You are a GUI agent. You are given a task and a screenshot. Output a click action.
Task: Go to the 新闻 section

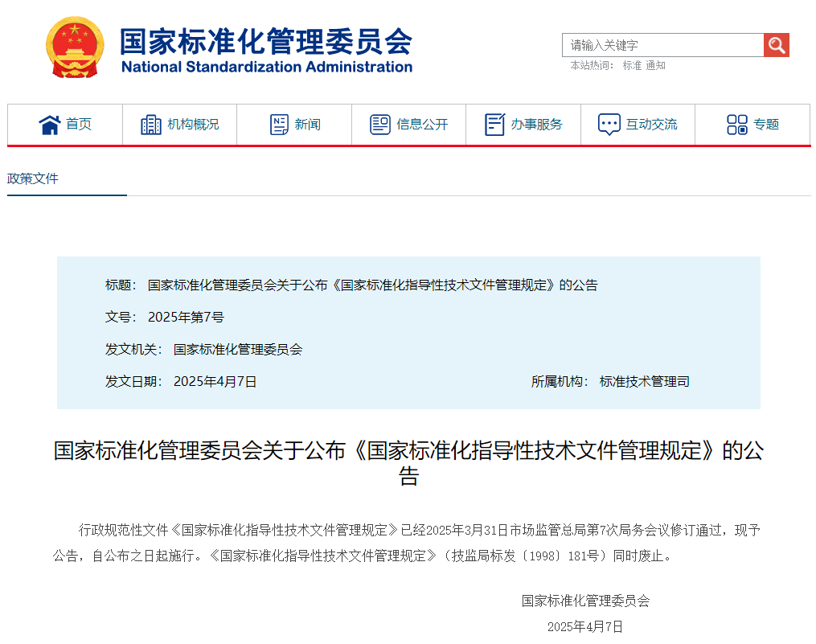(294, 125)
